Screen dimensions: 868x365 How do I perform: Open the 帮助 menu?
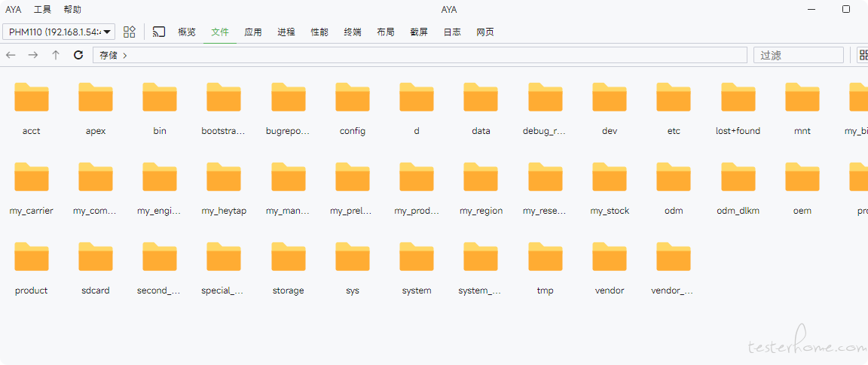coord(72,10)
